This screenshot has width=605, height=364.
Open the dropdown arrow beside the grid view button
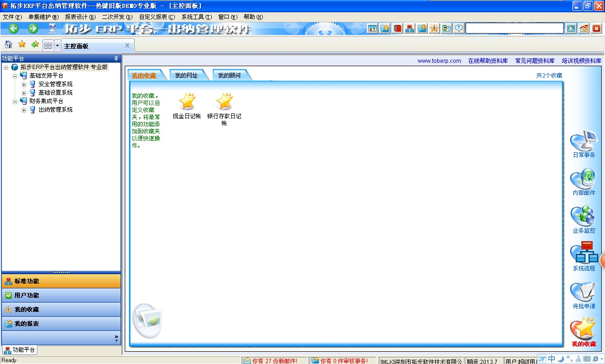pos(58,45)
